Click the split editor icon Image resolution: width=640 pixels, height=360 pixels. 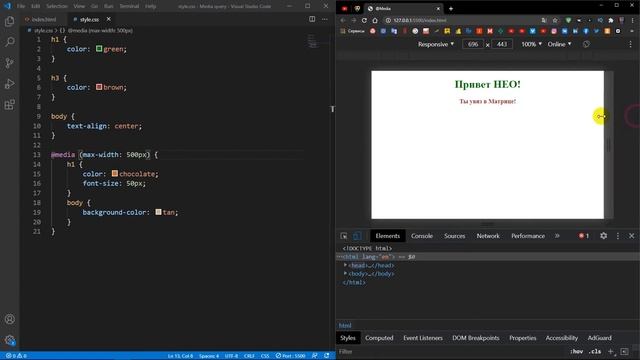click(x=312, y=19)
